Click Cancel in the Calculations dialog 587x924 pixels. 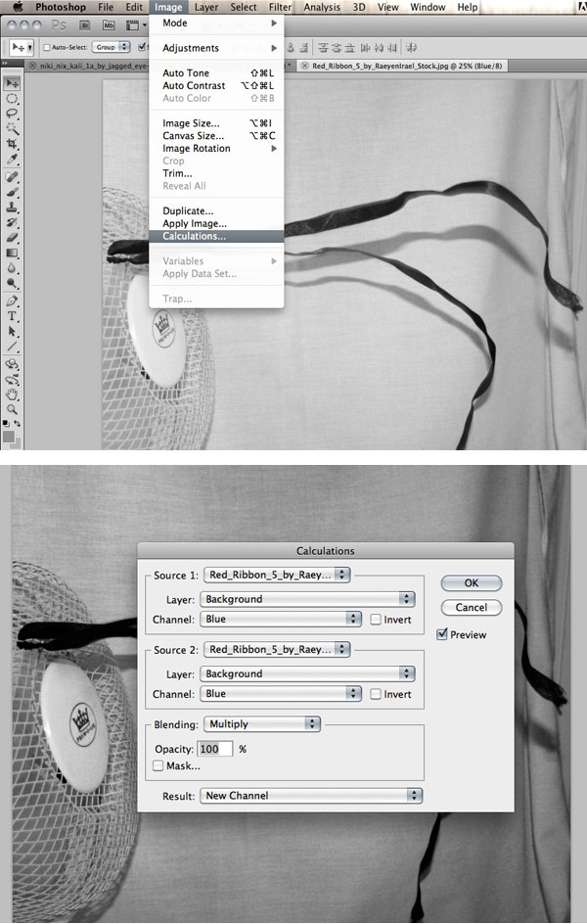click(x=471, y=608)
